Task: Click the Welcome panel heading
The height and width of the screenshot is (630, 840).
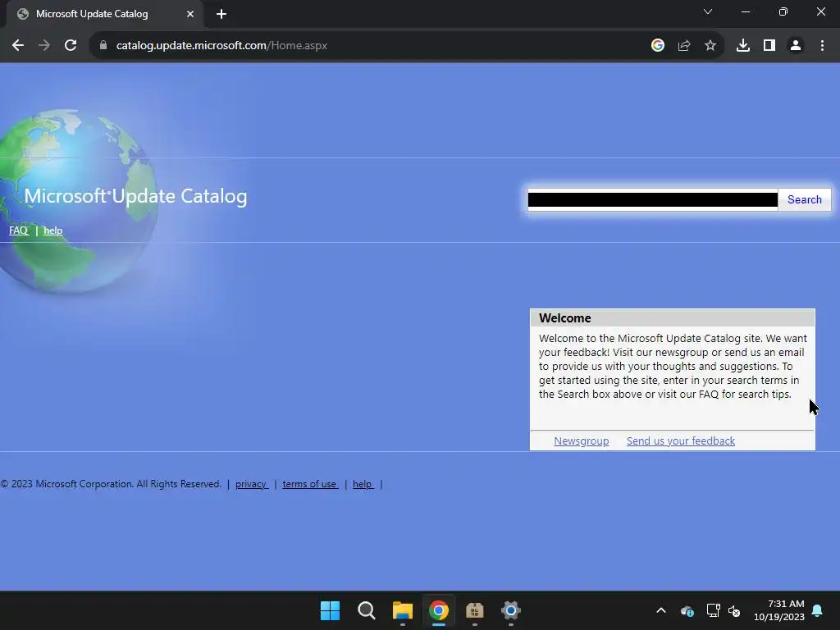Action: pos(565,318)
